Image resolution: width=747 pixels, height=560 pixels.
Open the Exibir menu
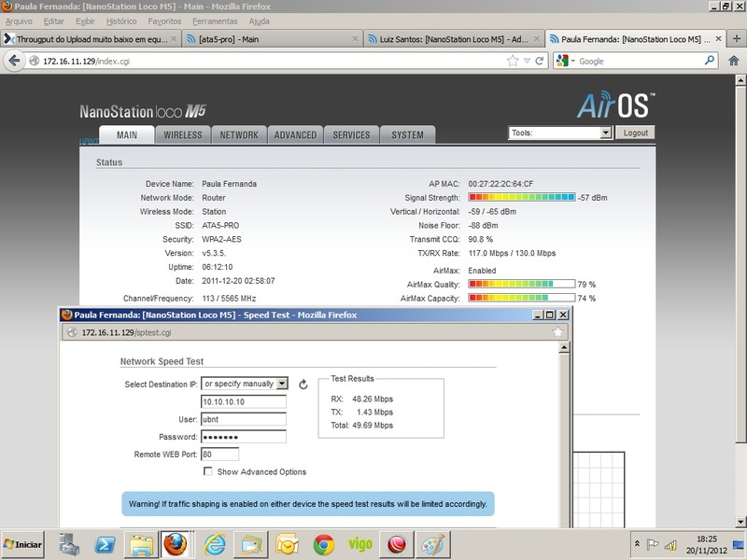[x=85, y=21]
